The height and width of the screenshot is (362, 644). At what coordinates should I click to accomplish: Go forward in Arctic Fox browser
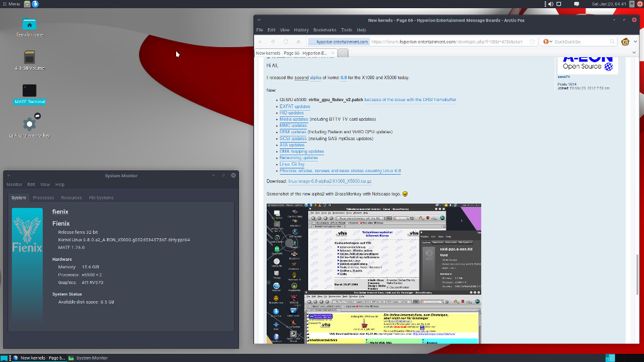tap(273, 42)
